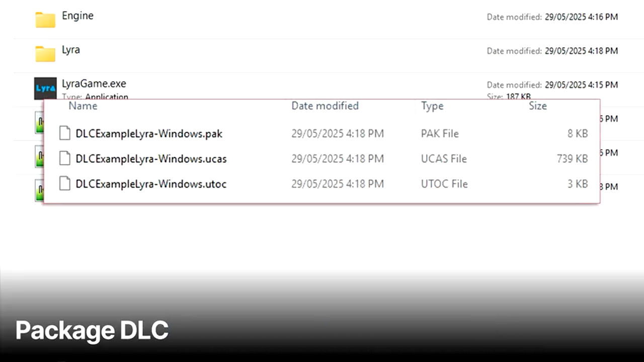Click the UTOC File type cell
The height and width of the screenshot is (362, 644).
[444, 184]
